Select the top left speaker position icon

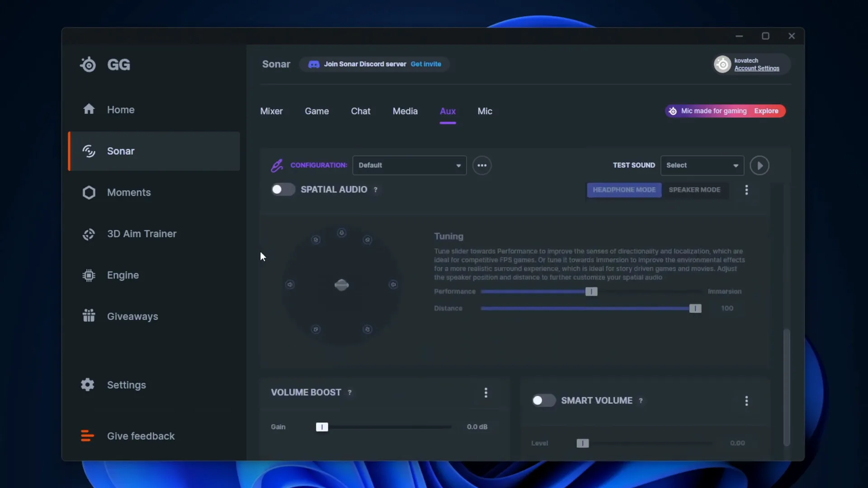pyautogui.click(x=316, y=240)
